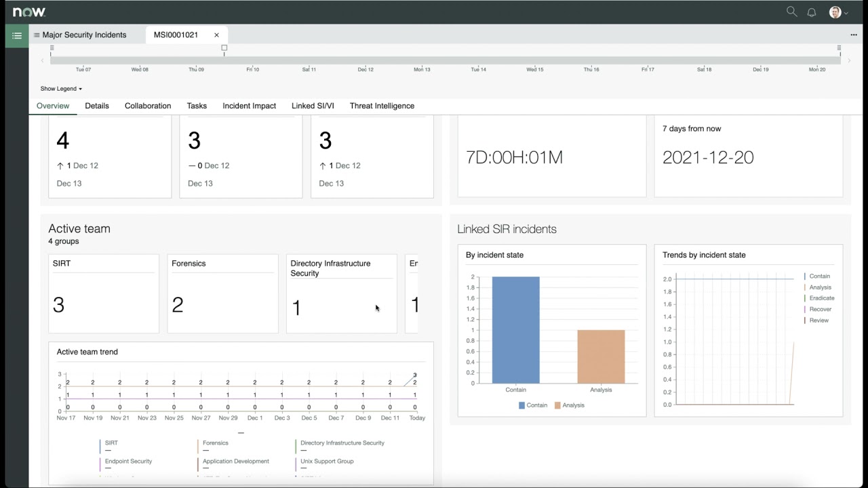The height and width of the screenshot is (488, 868).
Task: Click the Active team trend title
Action: [x=87, y=352]
